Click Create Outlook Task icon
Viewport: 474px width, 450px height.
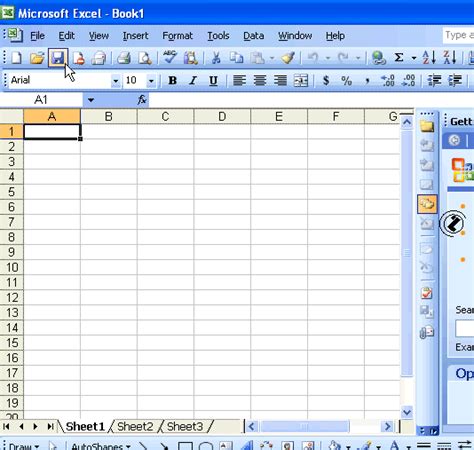(x=426, y=293)
